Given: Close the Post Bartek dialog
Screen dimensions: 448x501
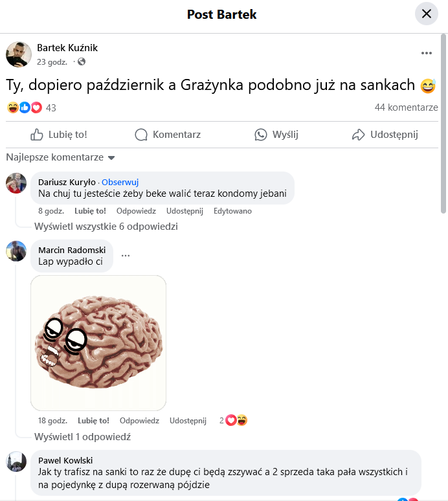Looking at the screenshot, I should pyautogui.click(x=426, y=14).
